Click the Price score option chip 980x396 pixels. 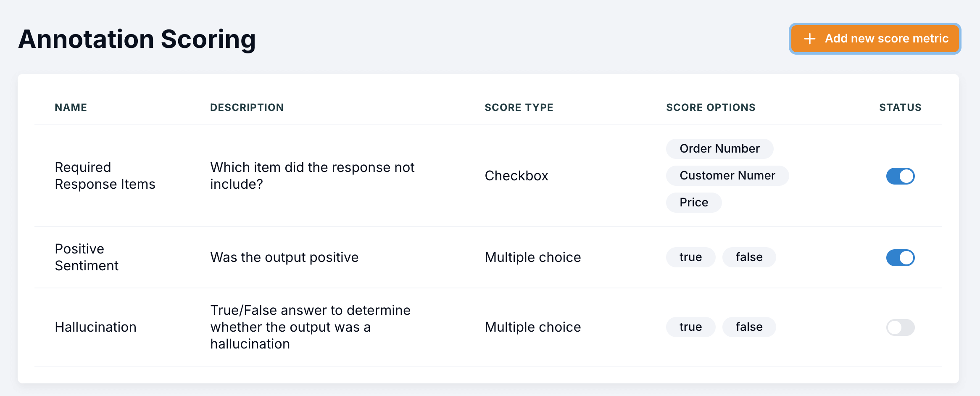pos(694,203)
